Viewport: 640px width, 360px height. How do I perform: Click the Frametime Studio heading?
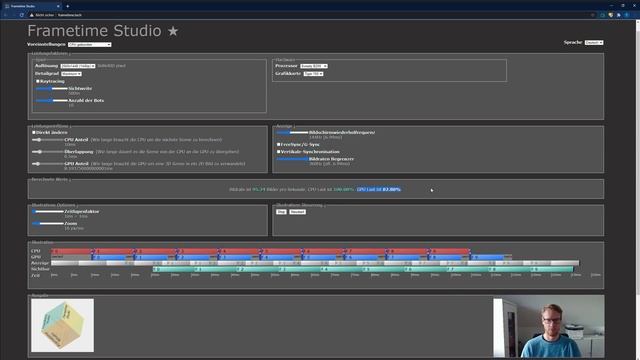(x=94, y=31)
